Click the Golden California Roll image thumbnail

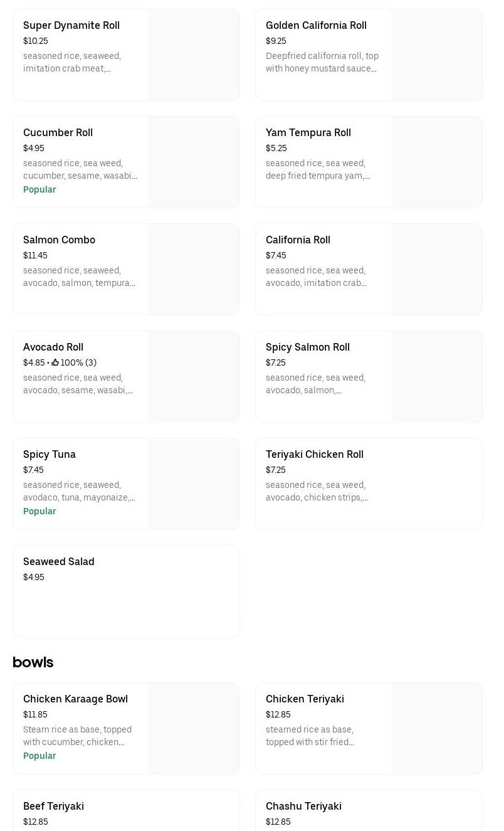coord(437,55)
